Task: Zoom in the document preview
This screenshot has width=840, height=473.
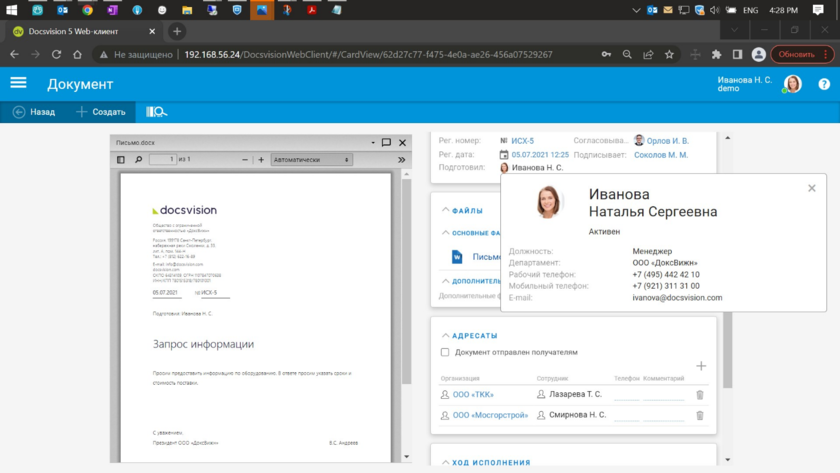Action: point(261,160)
